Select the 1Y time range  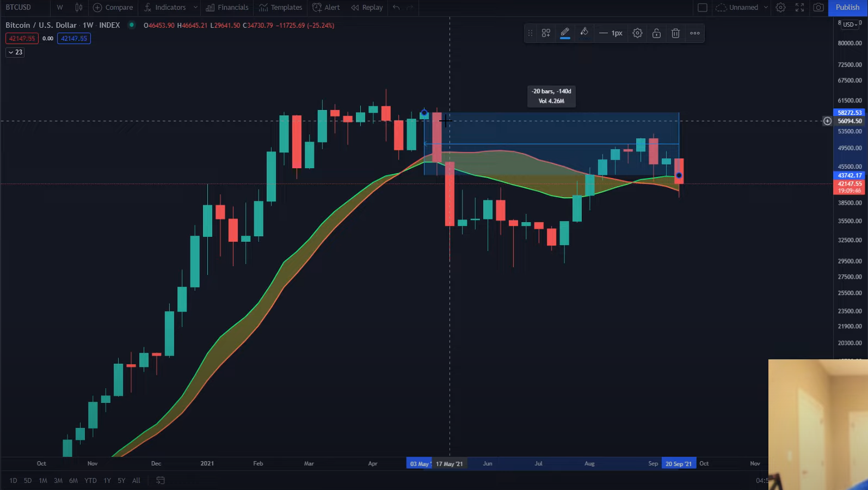(107, 481)
